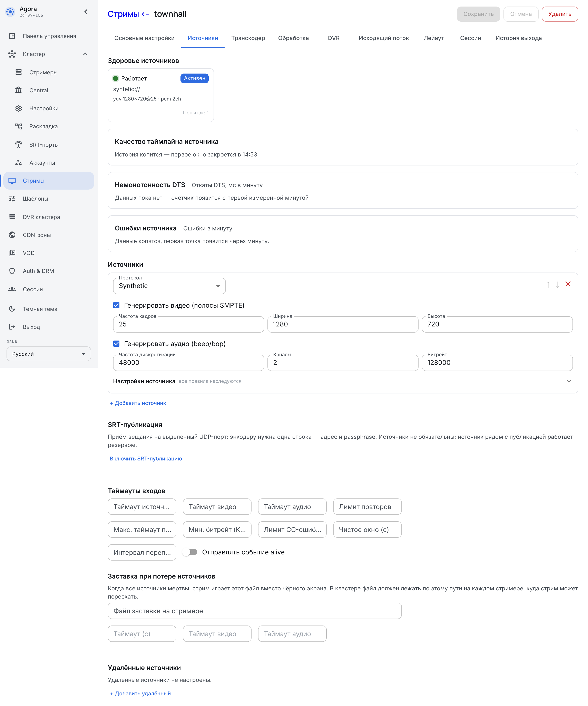This screenshot has height=706, width=588.
Task: Click the Аккаунты user-settings icon
Action: [x=19, y=163]
